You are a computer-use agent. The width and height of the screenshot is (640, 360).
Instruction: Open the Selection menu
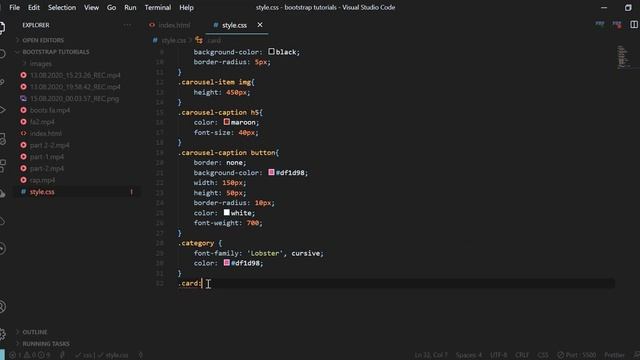pyautogui.click(x=62, y=7)
